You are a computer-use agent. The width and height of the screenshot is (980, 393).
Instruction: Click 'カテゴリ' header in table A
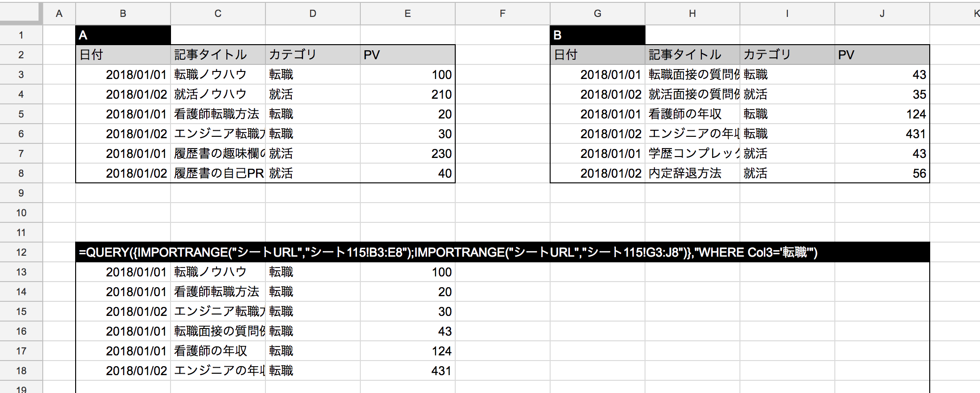click(x=313, y=55)
